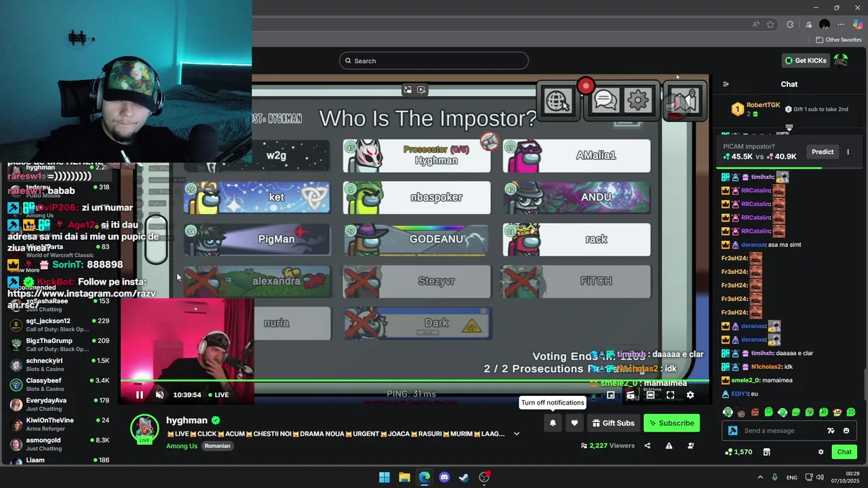Image resolution: width=868 pixels, height=488 pixels.
Task: Open the in-game chat bubble
Action: 605,100
